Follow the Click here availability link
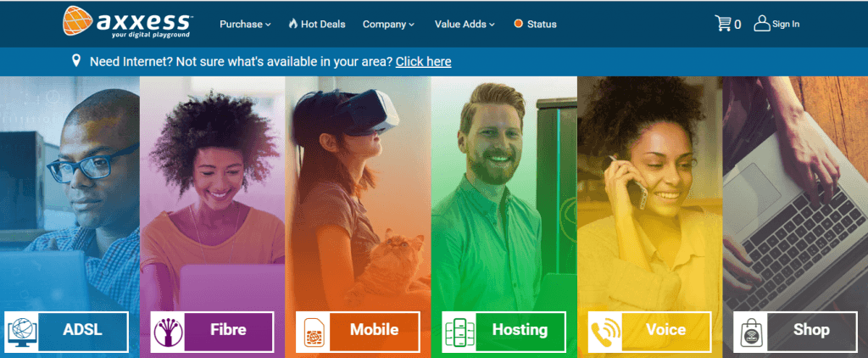The image size is (868, 358). point(424,62)
